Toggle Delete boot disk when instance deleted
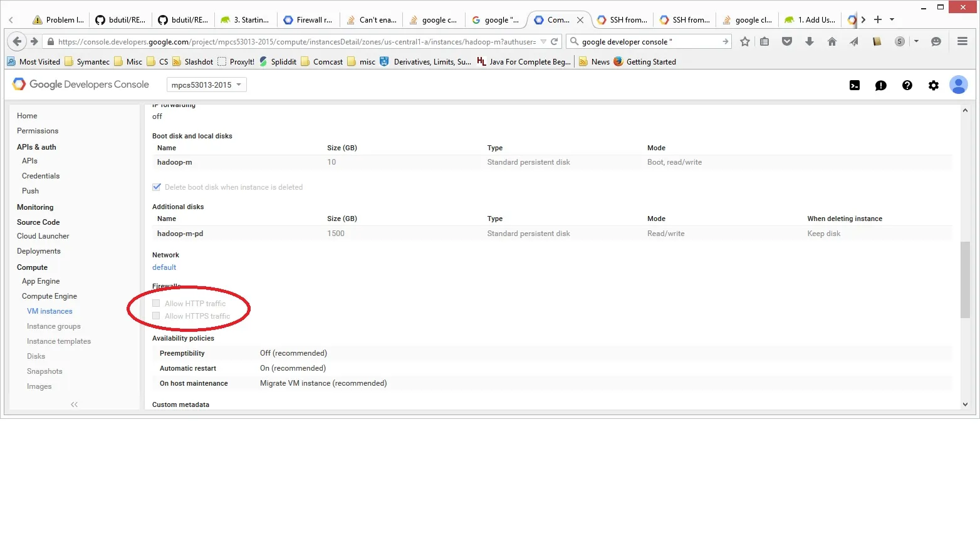The width and height of the screenshot is (980, 541). pyautogui.click(x=157, y=187)
